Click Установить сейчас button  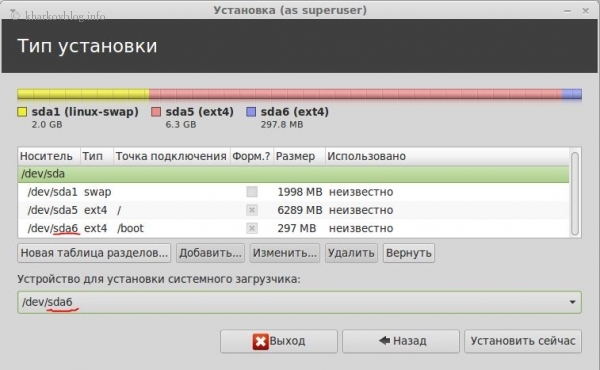523,341
